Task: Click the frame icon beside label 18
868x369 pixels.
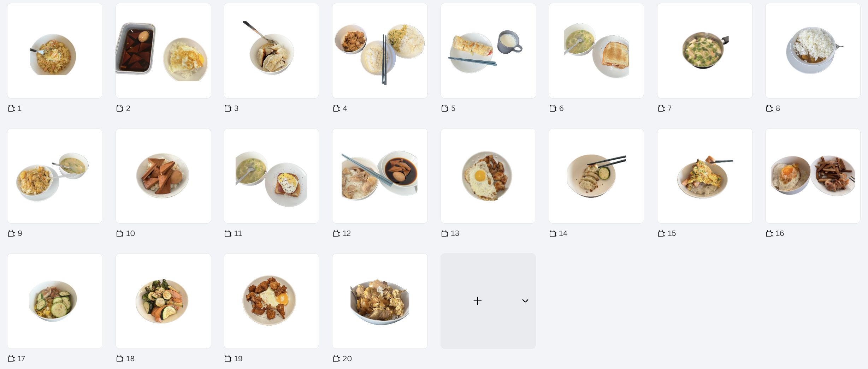Action: [120, 359]
